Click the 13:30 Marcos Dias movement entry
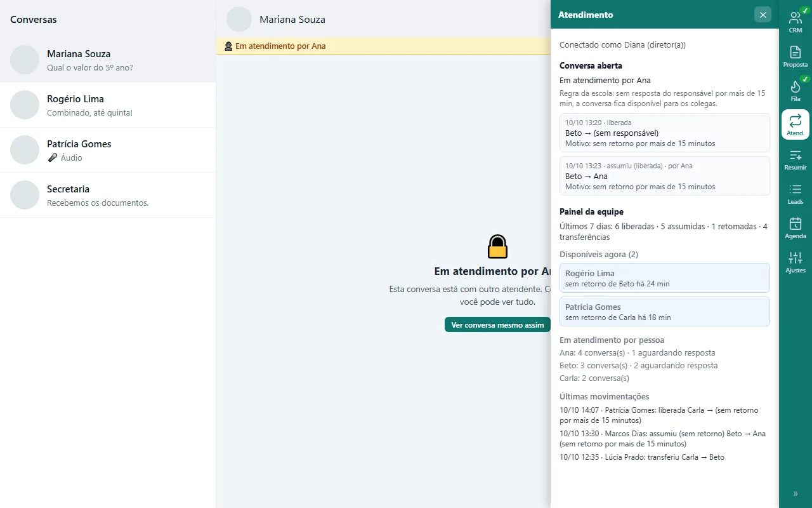 [x=663, y=439]
